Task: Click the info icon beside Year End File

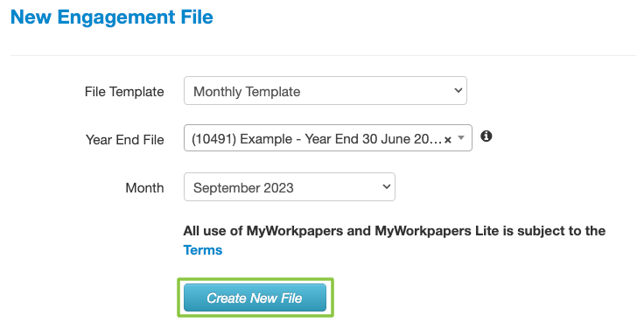Action: 486,136
